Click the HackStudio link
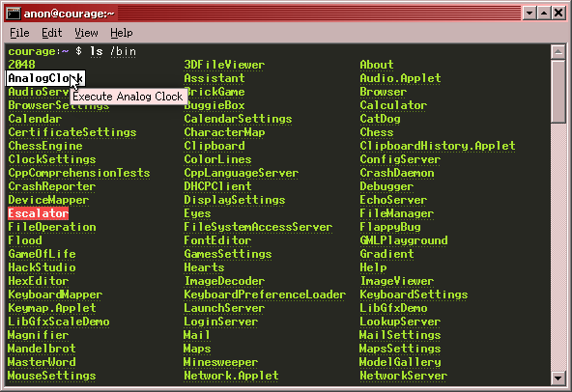The height and width of the screenshot is (392, 572). click(x=42, y=267)
